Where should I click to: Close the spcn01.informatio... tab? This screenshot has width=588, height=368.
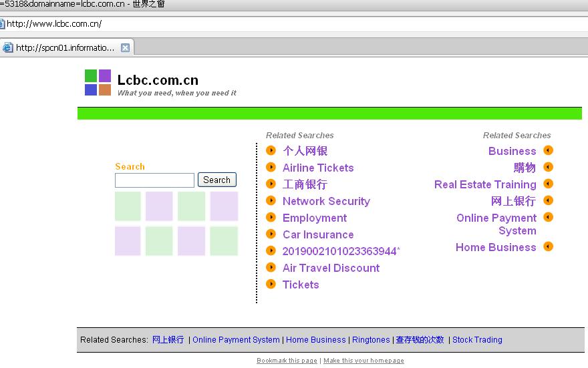pyautogui.click(x=125, y=47)
